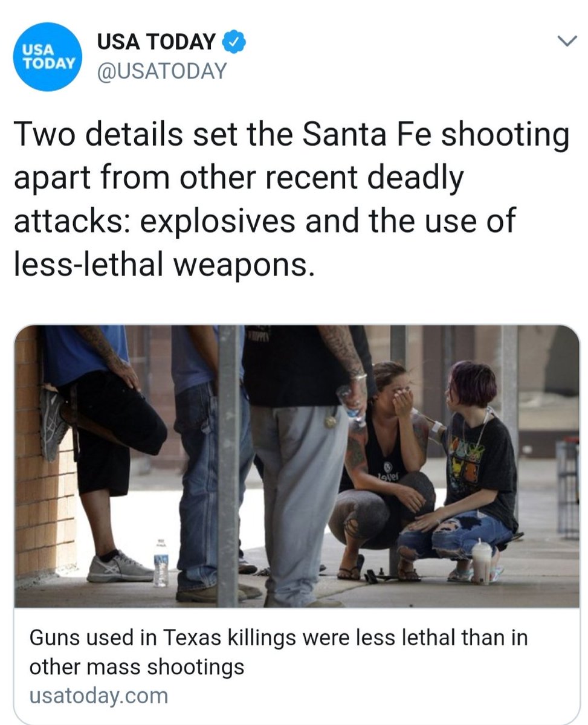Open the 'Guns used in Texas killings' headline
This screenshot has height=725, width=588.
278,652
